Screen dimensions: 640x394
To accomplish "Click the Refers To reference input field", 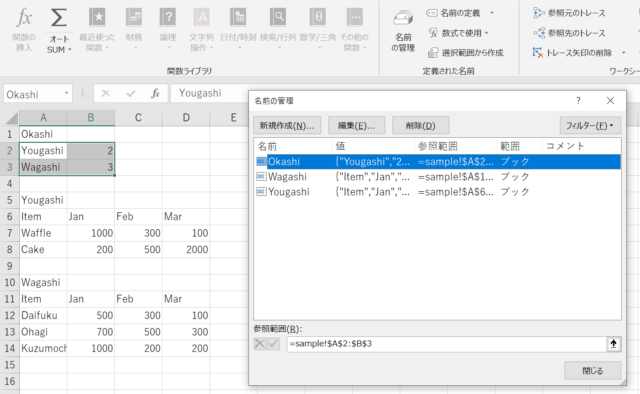I will pos(446,344).
